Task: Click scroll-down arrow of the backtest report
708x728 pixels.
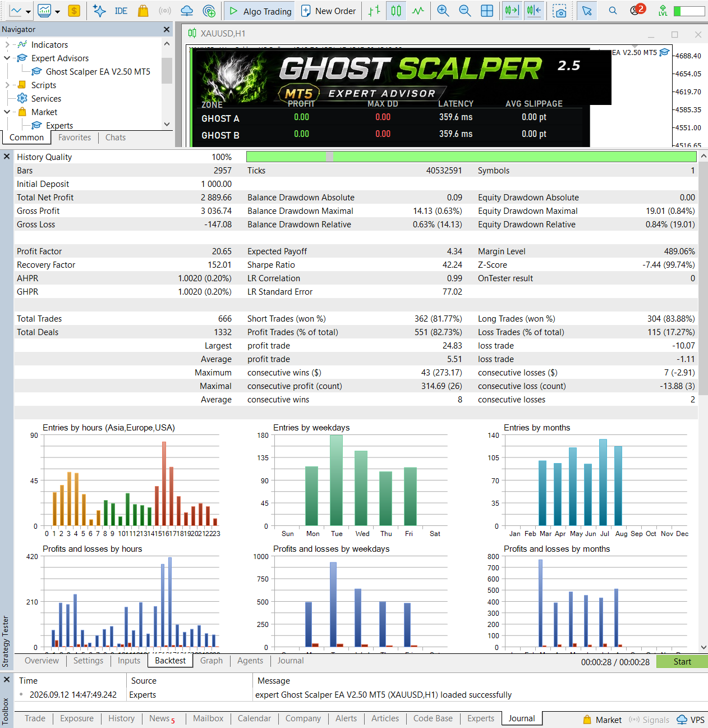Action: (704, 648)
